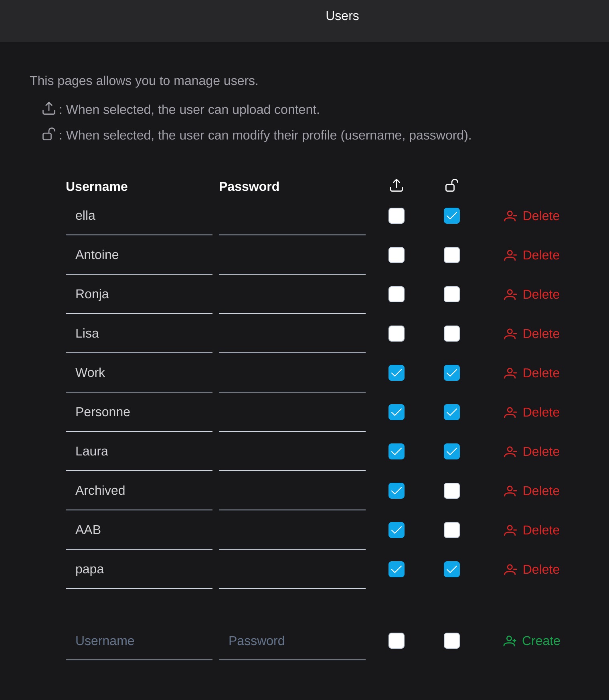
Task: Click the delete-user icon for ella
Action: pos(510,216)
